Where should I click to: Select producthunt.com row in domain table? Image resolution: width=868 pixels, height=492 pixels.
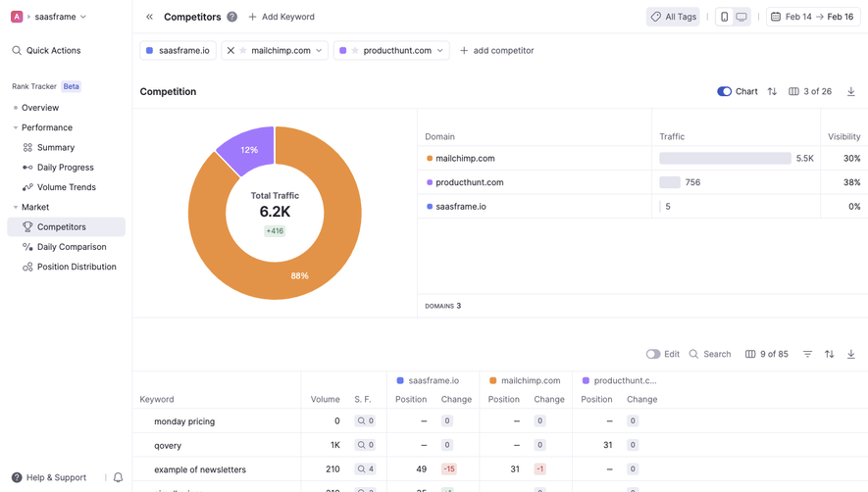(642, 182)
